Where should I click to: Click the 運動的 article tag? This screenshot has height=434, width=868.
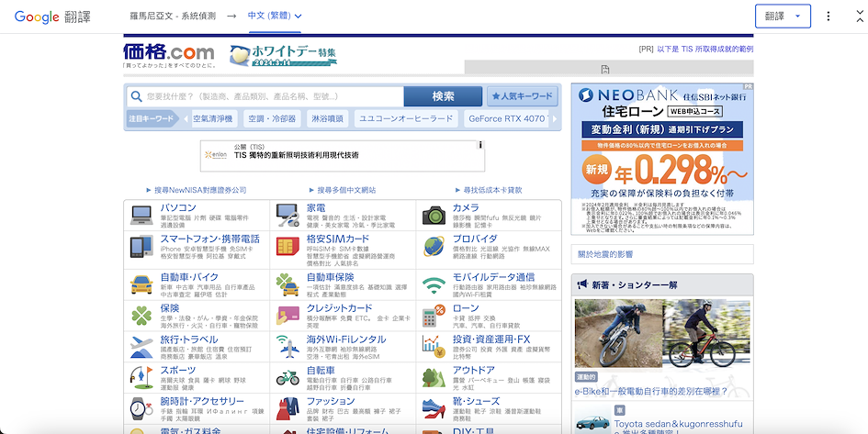click(x=586, y=377)
